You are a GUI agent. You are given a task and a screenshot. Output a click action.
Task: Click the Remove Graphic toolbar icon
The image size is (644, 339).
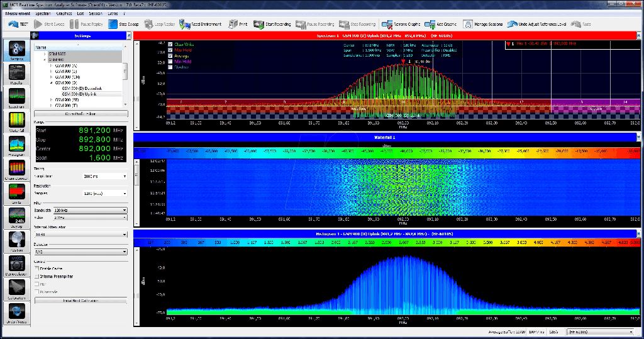386,24
